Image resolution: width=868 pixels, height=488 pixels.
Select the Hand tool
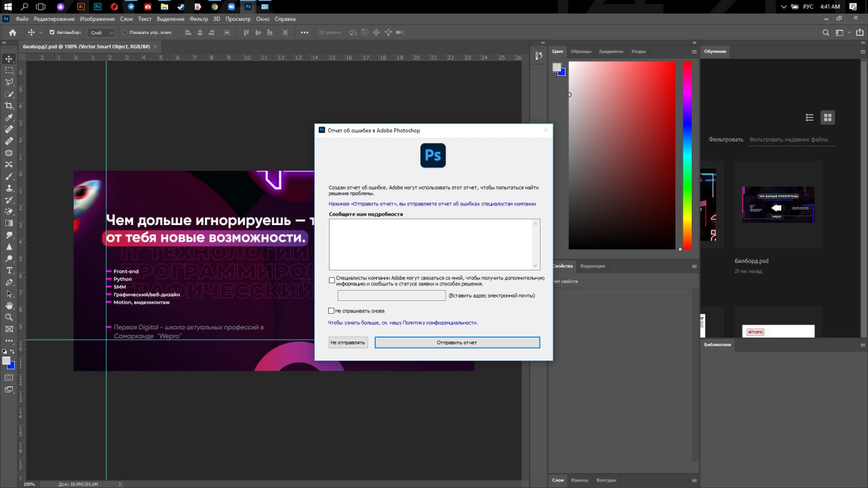click(x=9, y=306)
